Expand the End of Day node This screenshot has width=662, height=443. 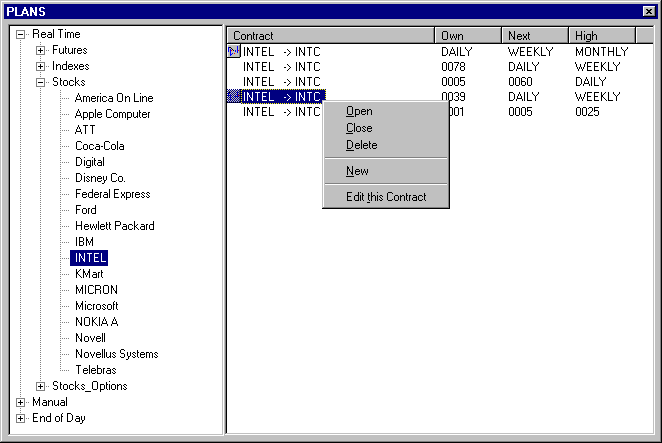[20, 418]
